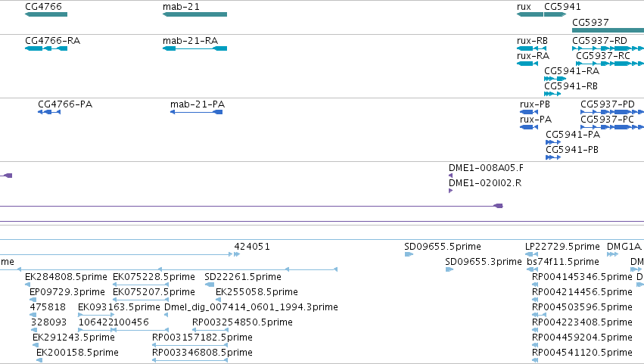The image size is (644, 364).
Task: Click the 328093 feature
Action: pyautogui.click(x=34, y=330)
